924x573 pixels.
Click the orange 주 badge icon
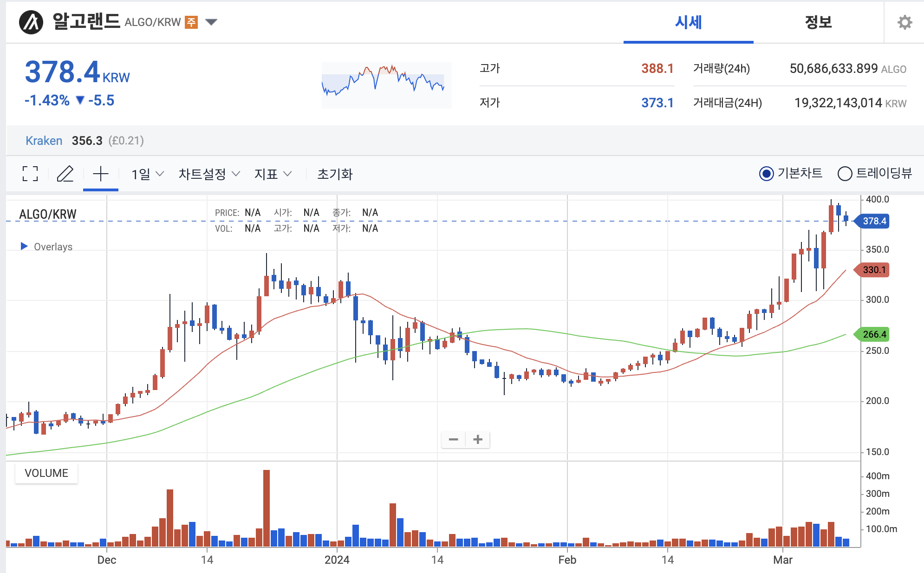point(191,22)
